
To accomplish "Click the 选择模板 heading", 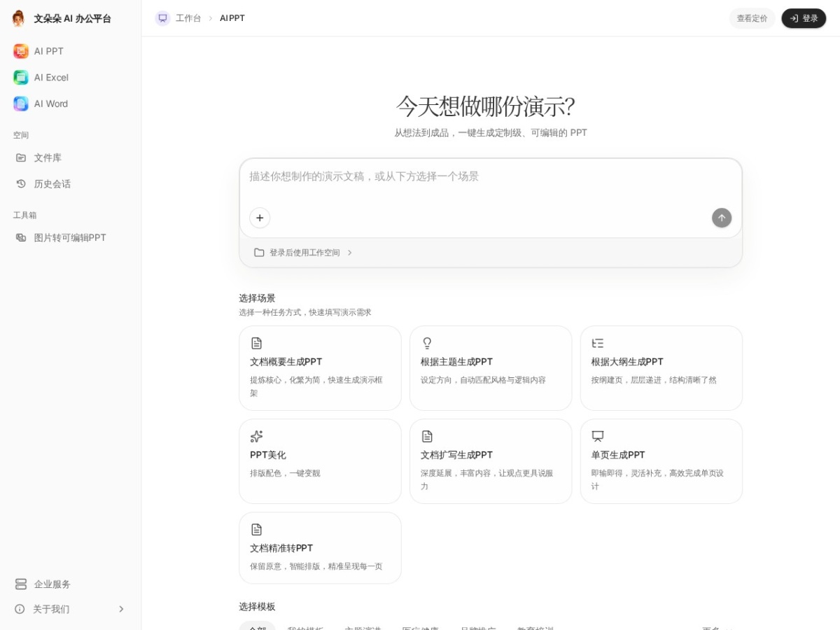I will coord(257,606).
